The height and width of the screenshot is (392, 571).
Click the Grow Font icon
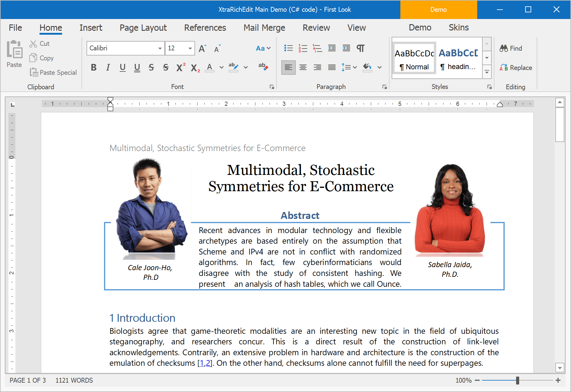[x=202, y=48]
